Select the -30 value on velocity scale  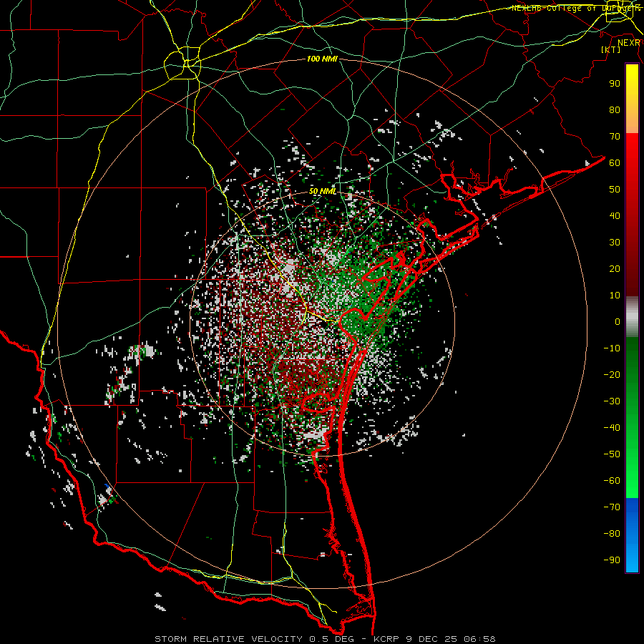click(612, 401)
